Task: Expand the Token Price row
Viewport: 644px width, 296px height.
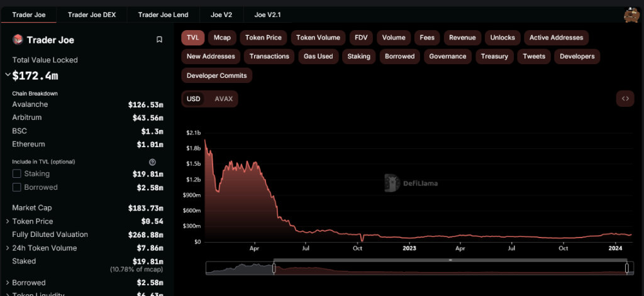Action: point(8,221)
